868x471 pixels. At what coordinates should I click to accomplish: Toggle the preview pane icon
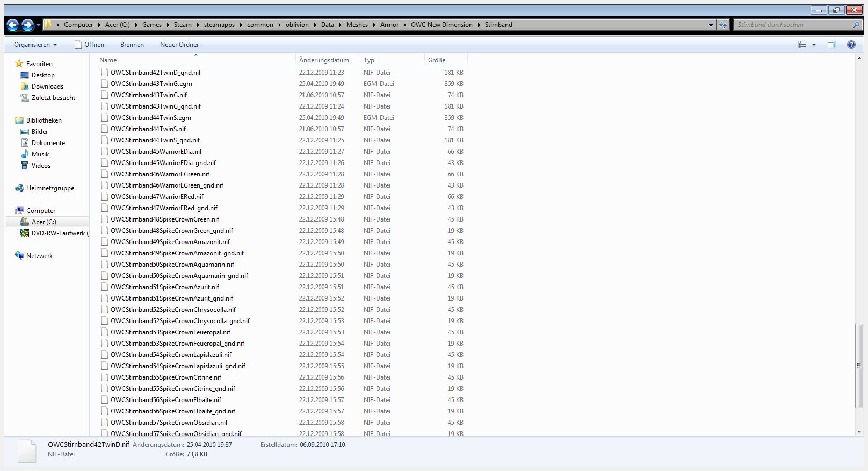(831, 45)
